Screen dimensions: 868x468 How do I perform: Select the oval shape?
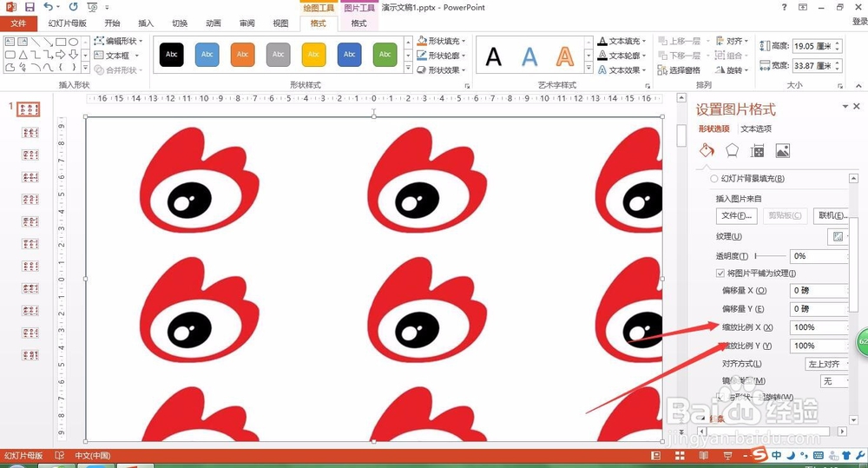click(x=73, y=42)
